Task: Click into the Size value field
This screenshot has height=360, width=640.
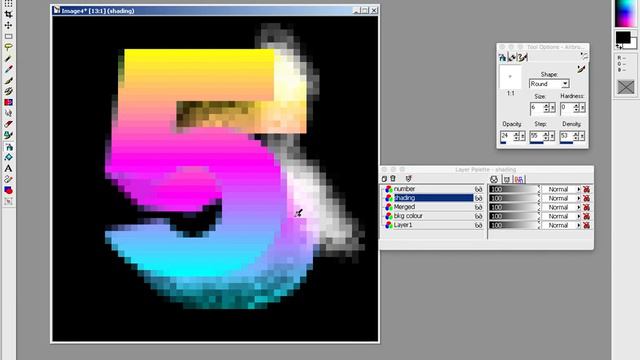Action: click(537, 108)
